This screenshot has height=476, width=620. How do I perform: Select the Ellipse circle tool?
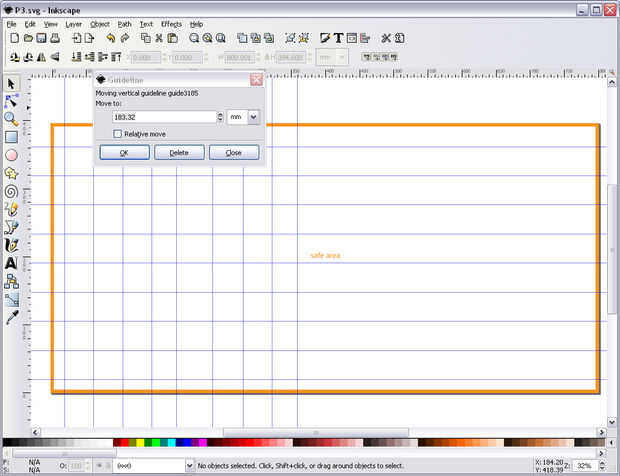[x=11, y=155]
